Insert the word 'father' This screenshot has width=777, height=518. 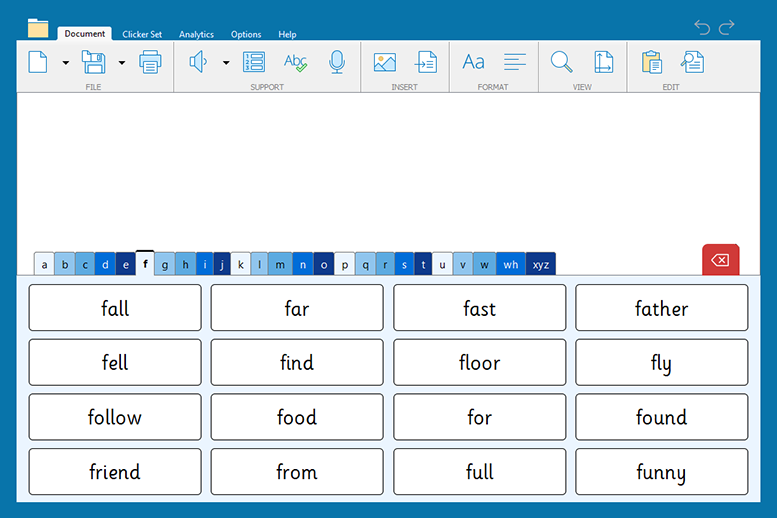point(661,308)
